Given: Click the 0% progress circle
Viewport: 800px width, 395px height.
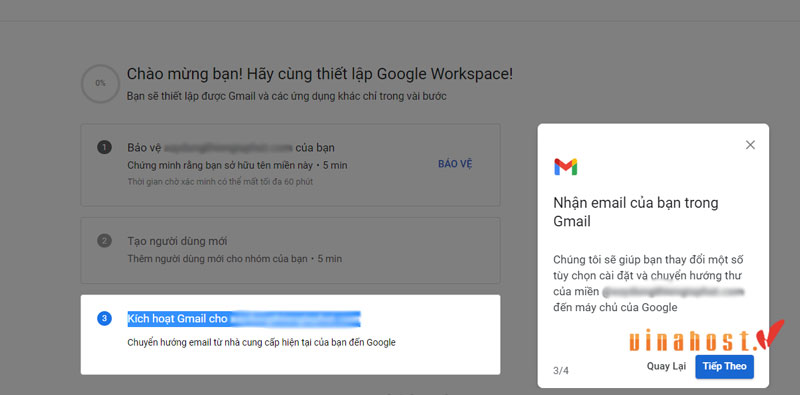Looking at the screenshot, I should (x=100, y=83).
